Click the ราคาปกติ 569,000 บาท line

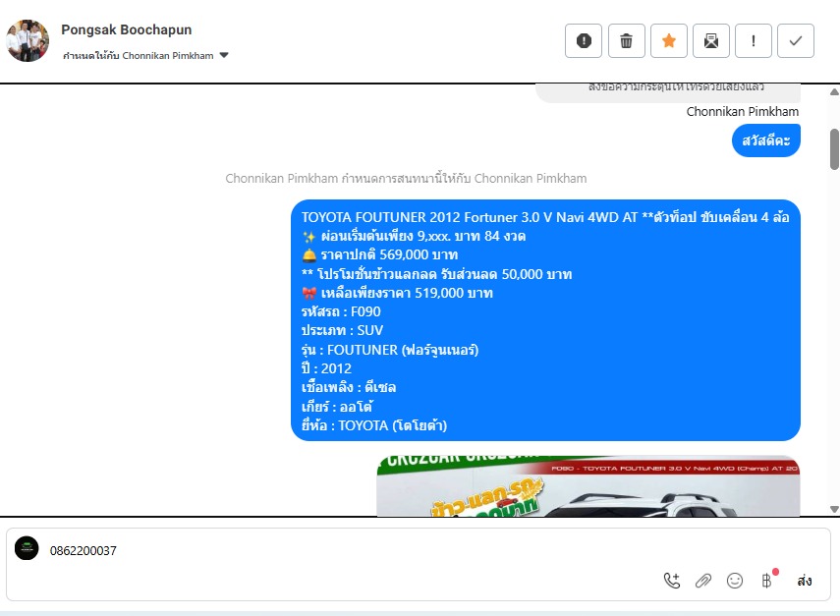point(380,255)
